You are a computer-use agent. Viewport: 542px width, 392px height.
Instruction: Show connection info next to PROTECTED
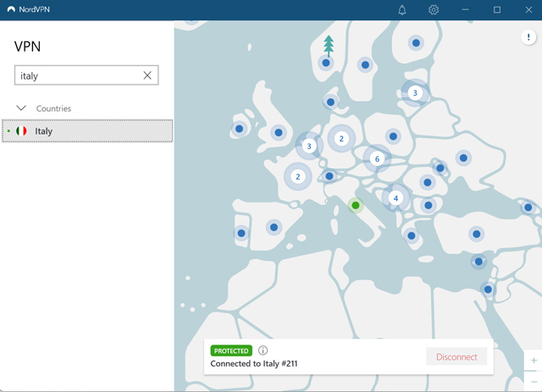coord(263,351)
